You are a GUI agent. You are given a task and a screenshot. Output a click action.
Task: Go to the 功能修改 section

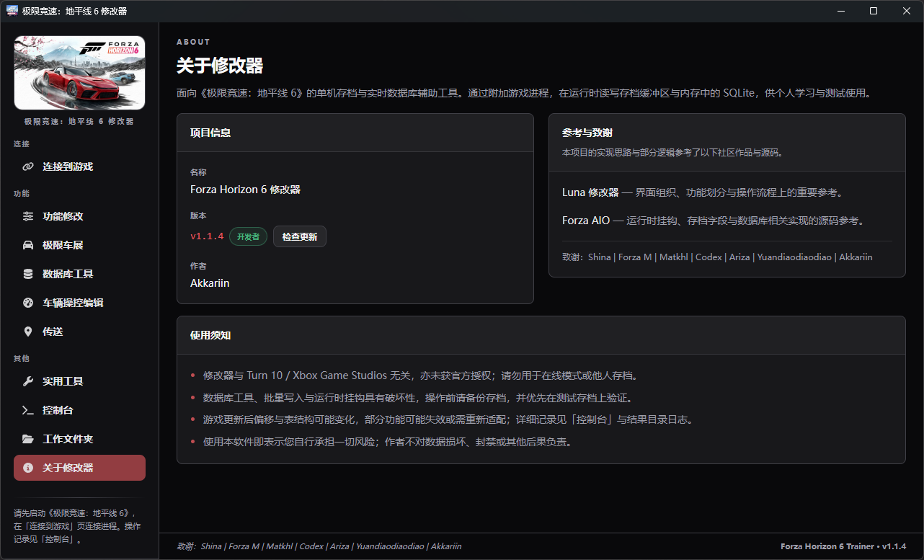(x=79, y=216)
